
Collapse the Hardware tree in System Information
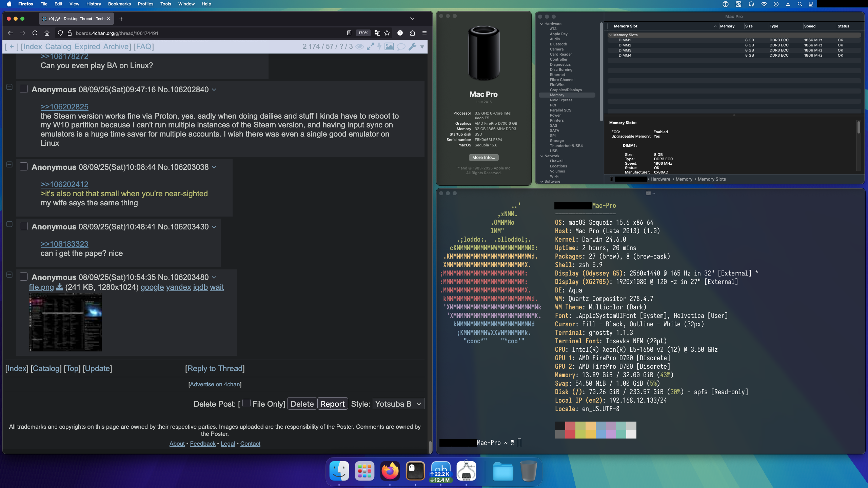[542, 24]
